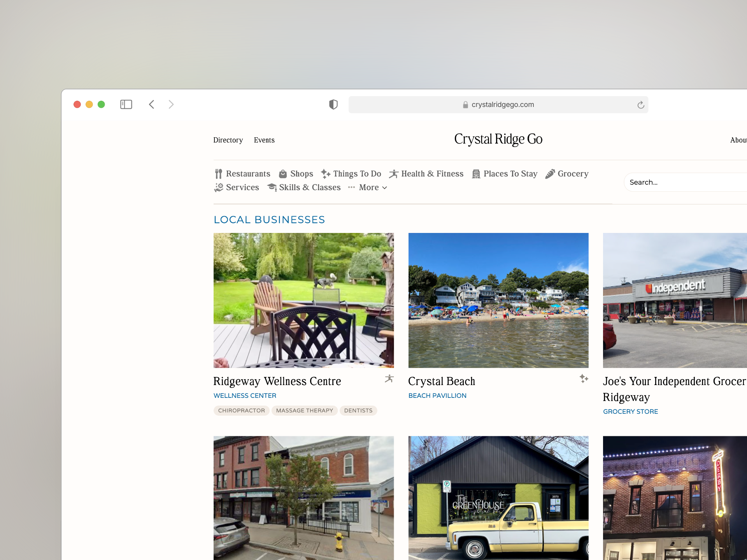Select the Services category

pos(242,187)
